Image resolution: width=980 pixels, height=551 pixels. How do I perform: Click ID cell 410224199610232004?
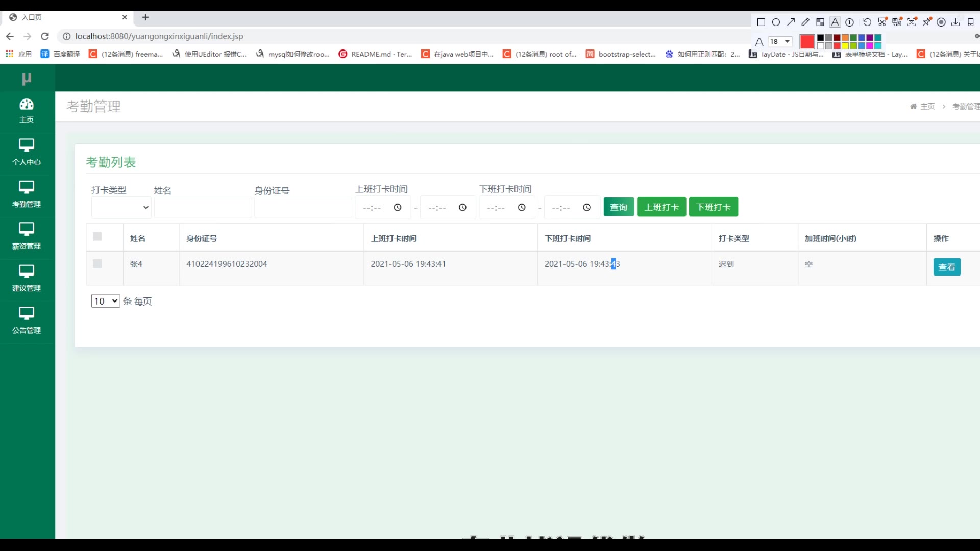pos(227,264)
